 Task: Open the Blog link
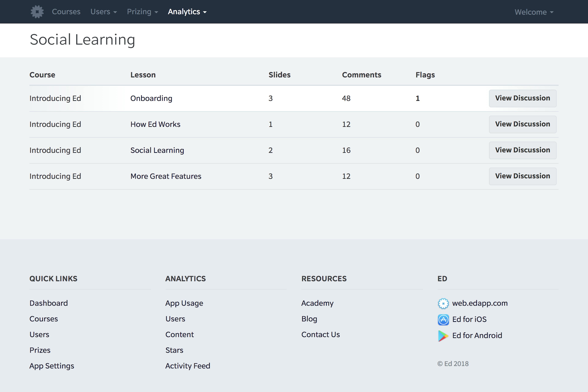coord(309,319)
